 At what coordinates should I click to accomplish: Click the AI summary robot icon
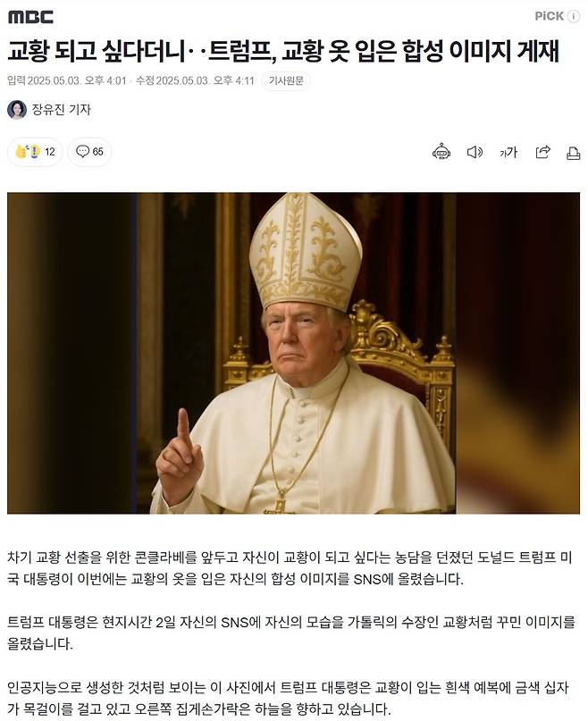coord(441,152)
